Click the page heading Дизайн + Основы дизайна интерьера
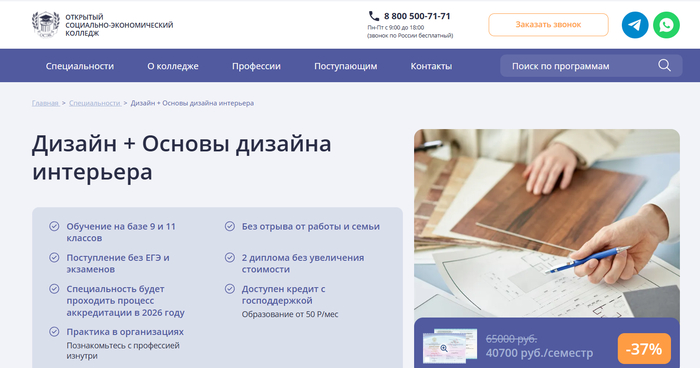The width and height of the screenshot is (700, 368). click(x=181, y=158)
